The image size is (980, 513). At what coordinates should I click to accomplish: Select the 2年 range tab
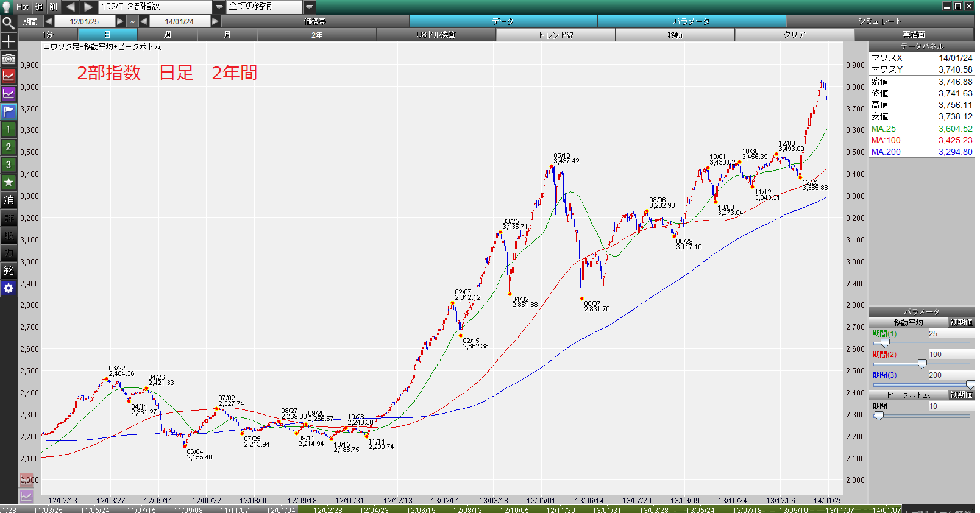tap(317, 35)
